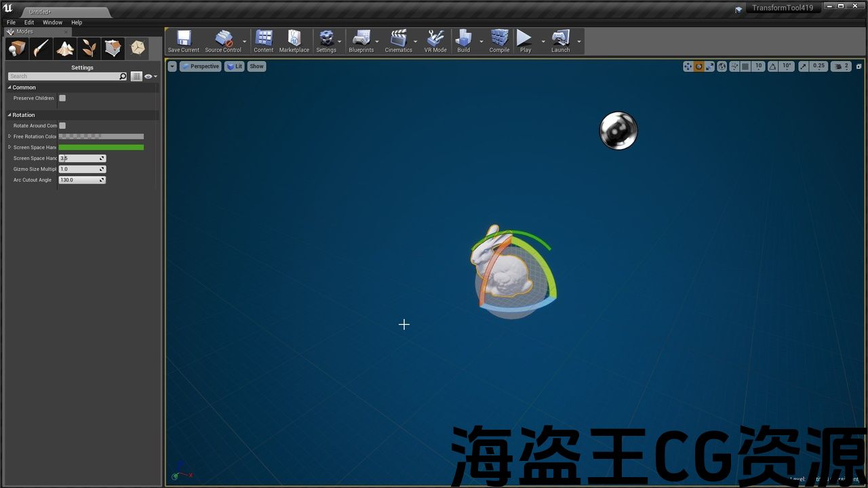Viewport: 868px width, 488px height.
Task: Open Landscape mode mountain icon
Action: pyautogui.click(x=65, y=48)
